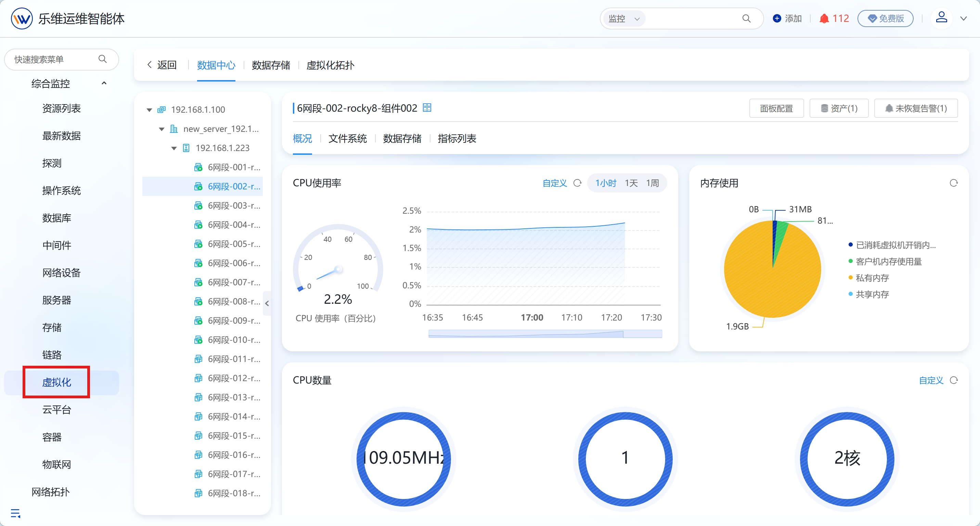Click the 资产(1) button
Image resolution: width=980 pixels, height=526 pixels.
tap(839, 109)
